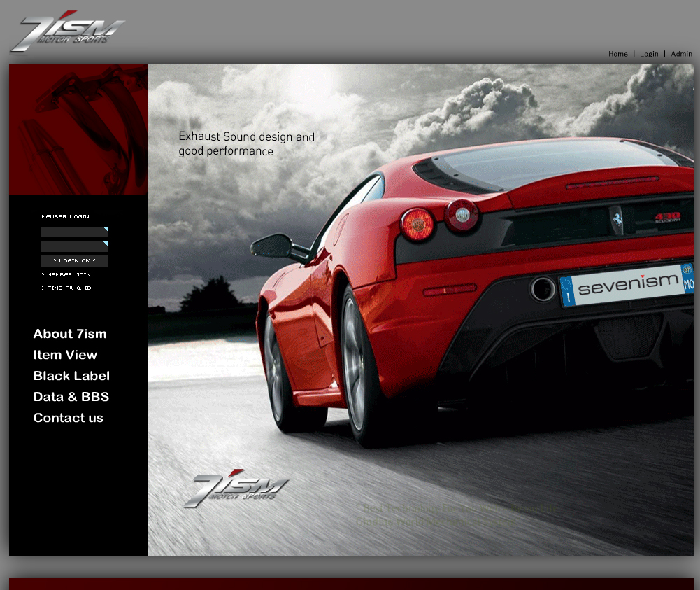This screenshot has width=700, height=590.
Task: Click the Exhaust Sound design headline text
Action: pos(246,143)
